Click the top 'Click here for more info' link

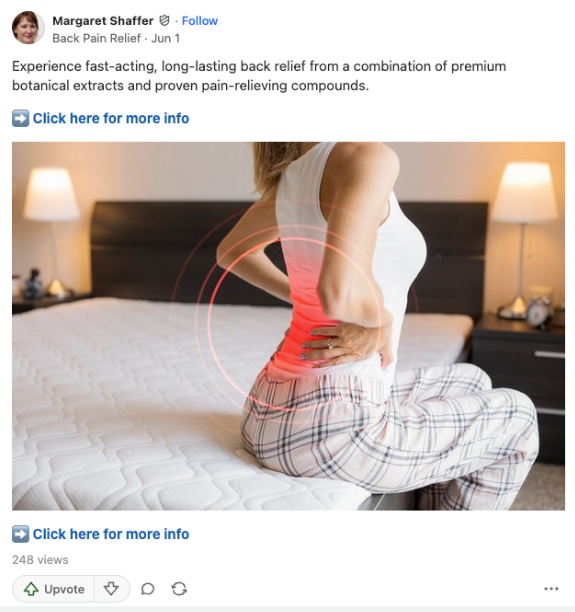(111, 118)
